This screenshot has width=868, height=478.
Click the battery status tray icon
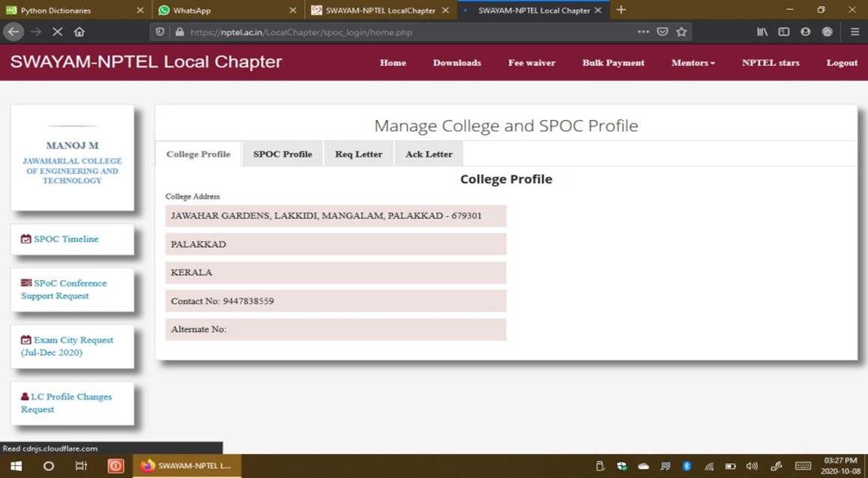[x=730, y=466]
